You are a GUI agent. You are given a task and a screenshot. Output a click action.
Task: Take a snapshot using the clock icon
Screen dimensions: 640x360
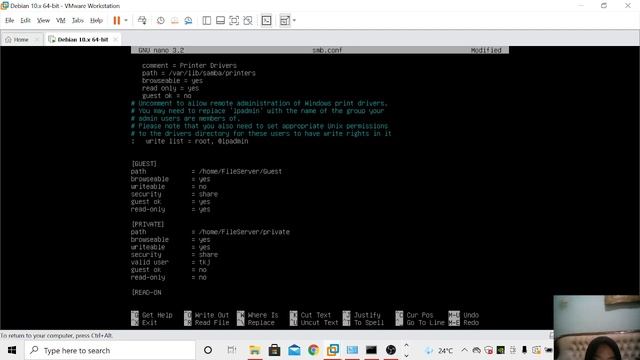(x=160, y=20)
